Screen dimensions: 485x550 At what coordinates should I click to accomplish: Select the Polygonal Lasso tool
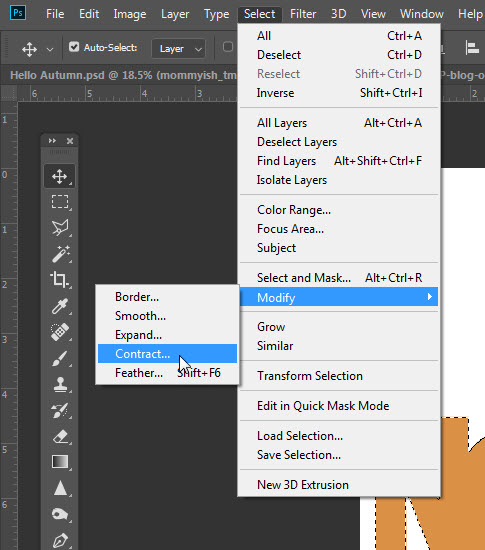click(60, 228)
